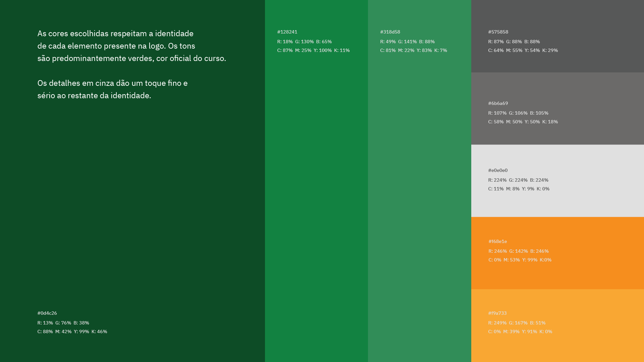Select RGB line 'R: 49% G: 141% B: 88%'
Image resolution: width=644 pixels, height=362 pixels.
408,42
